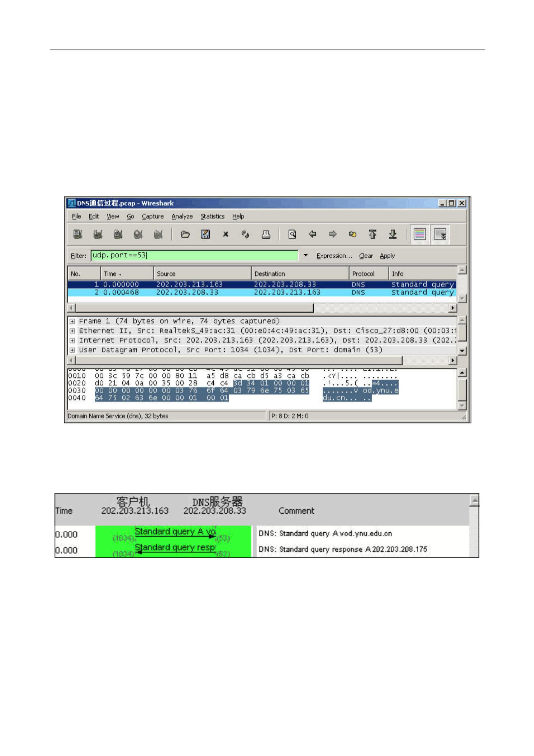Select packet 1 from 202.203.213.163

[262, 284]
